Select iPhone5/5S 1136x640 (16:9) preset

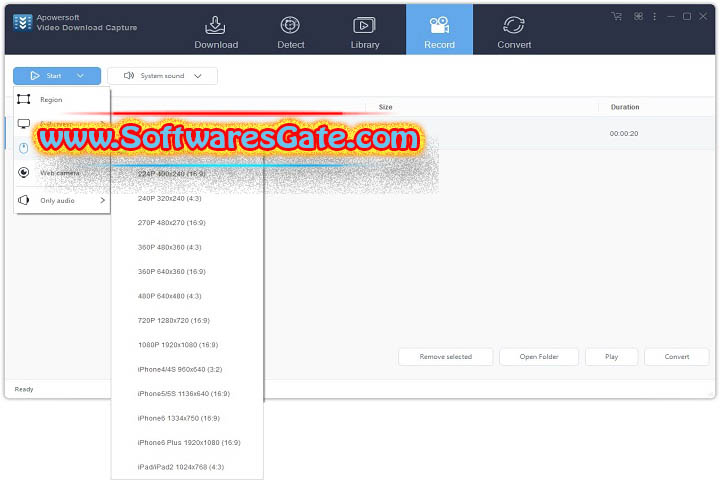pos(184,394)
